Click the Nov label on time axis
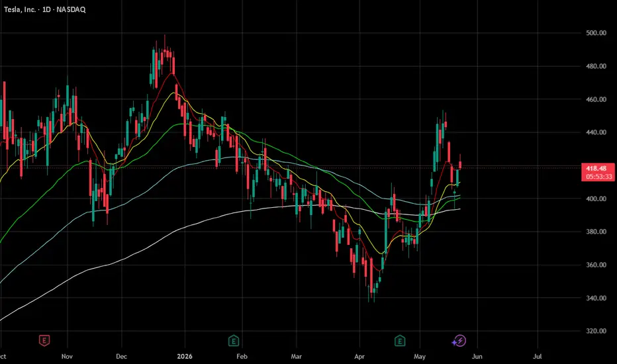Image resolution: width=617 pixels, height=364 pixels. coord(67,357)
